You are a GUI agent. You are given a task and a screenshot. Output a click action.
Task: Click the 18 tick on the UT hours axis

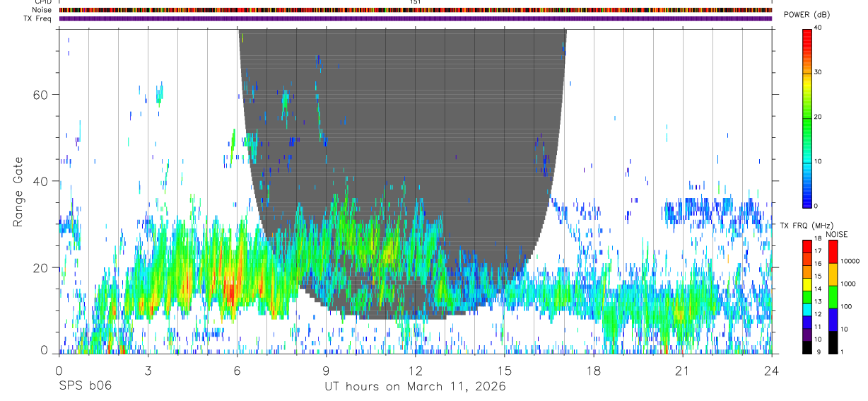click(594, 370)
